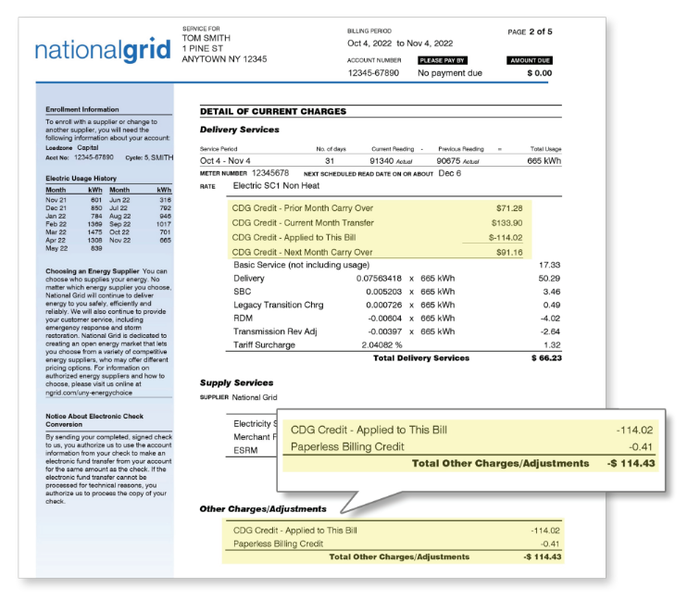
Task: Click Other Charges/Adjustments section heading
Action: (x=263, y=509)
